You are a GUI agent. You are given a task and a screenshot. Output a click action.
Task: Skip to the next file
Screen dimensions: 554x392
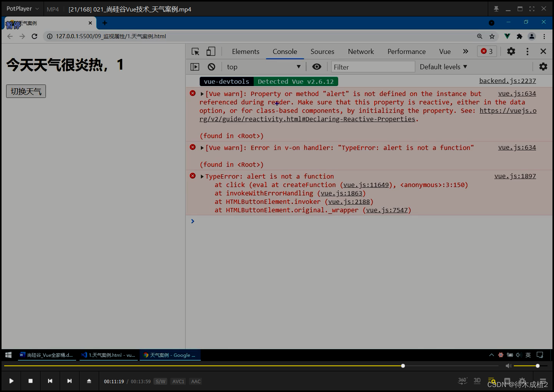(69, 381)
